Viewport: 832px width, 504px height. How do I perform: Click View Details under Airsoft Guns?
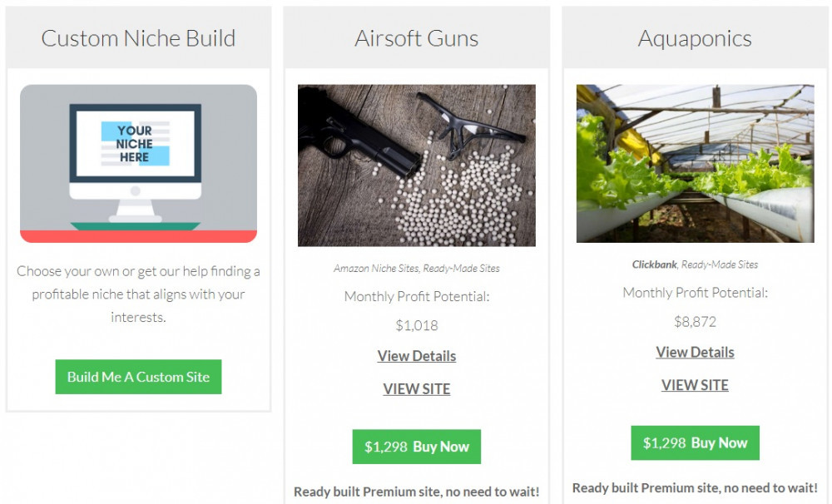tap(417, 356)
